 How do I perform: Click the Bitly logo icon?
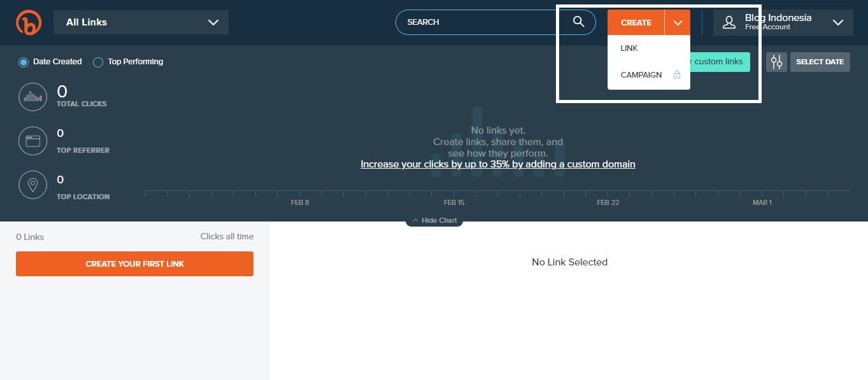[x=29, y=22]
